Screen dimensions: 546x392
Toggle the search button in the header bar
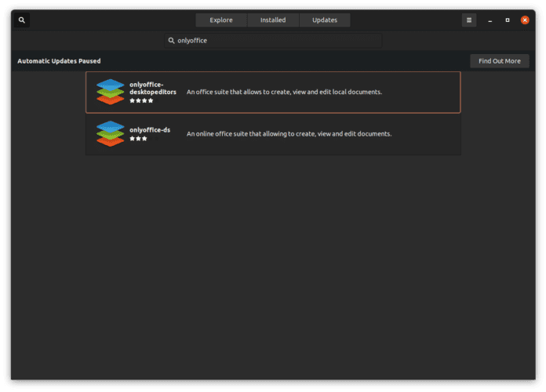click(22, 20)
